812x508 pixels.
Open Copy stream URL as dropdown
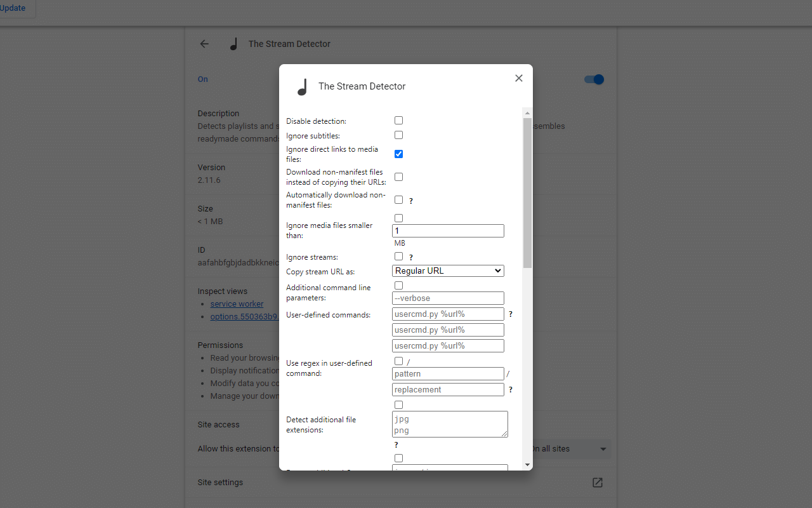[448, 271]
